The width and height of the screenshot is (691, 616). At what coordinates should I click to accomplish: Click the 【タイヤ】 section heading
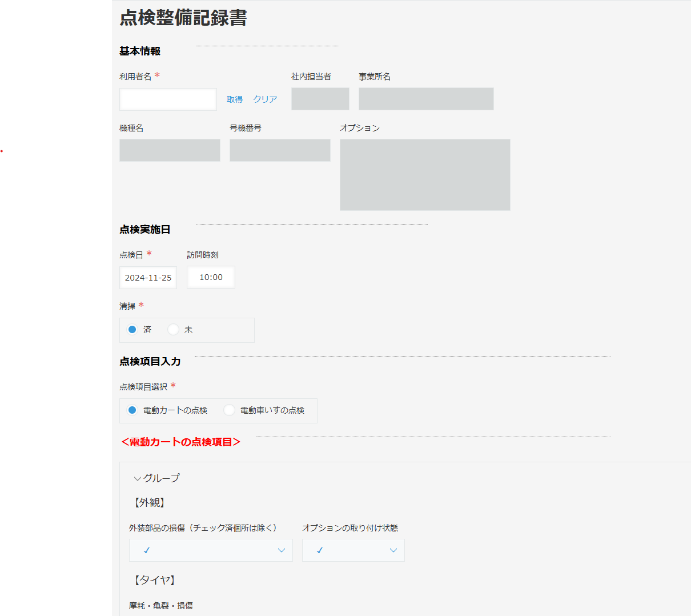pos(155,580)
